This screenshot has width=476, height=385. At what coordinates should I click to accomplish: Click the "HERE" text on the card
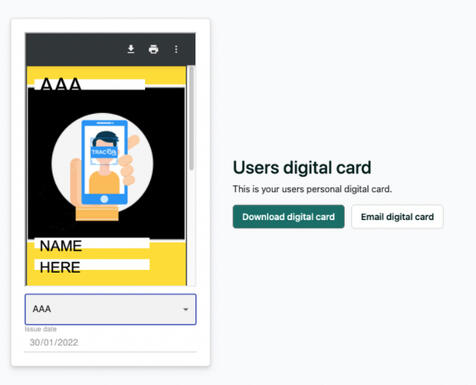(x=60, y=267)
